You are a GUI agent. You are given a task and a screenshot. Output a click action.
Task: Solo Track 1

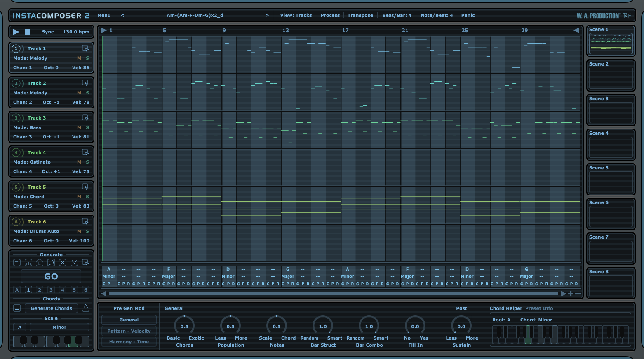(x=87, y=58)
